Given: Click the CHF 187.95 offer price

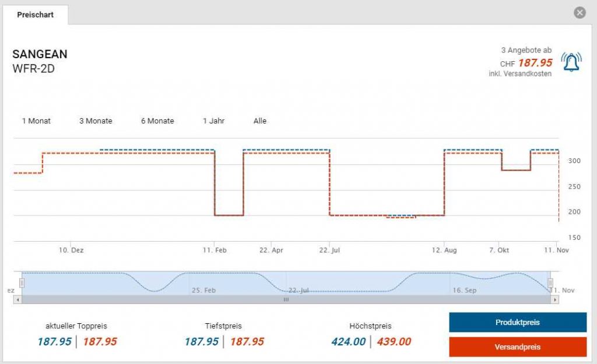Looking at the screenshot, I should (x=535, y=63).
